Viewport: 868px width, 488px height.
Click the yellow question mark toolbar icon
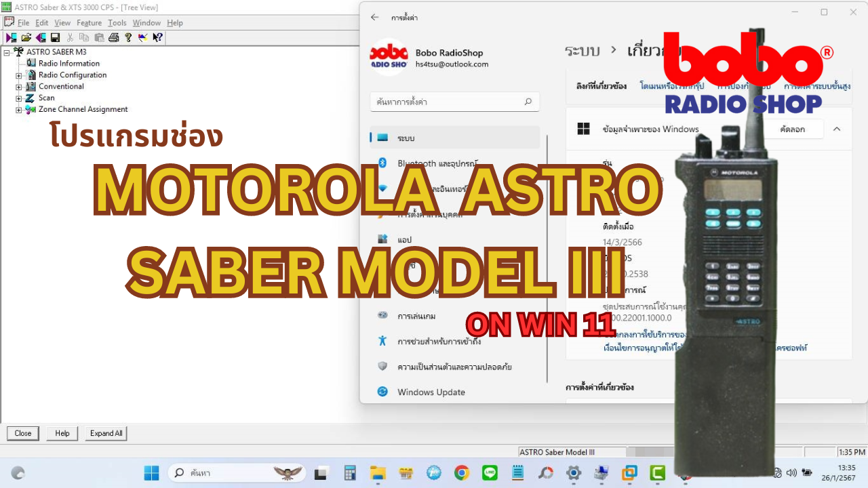pos(128,37)
